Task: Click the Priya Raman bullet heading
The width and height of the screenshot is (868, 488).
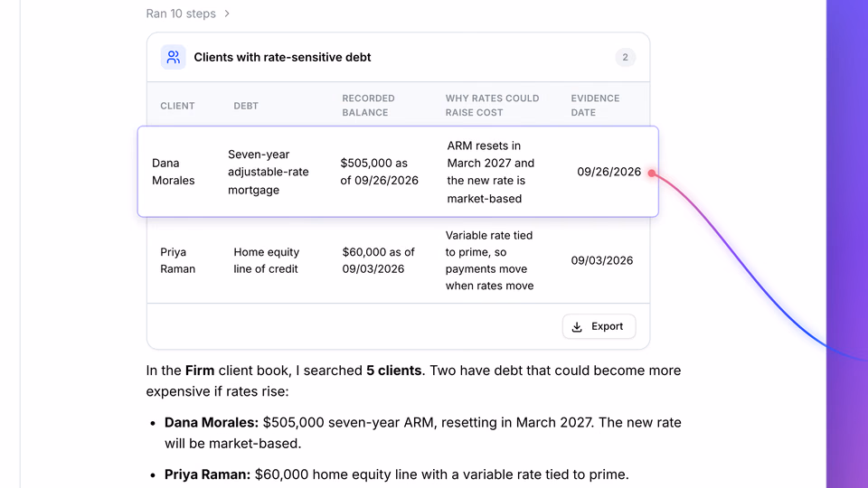Action: point(208,474)
